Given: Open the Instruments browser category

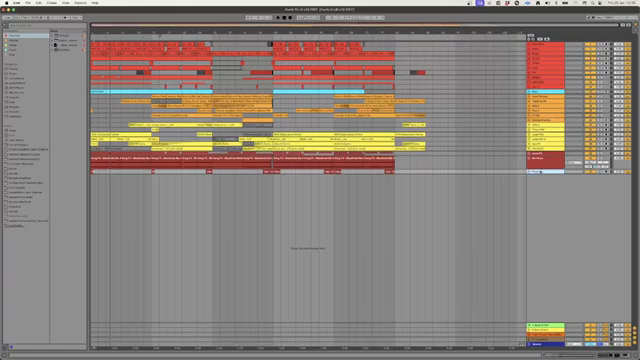Looking at the screenshot, I should (x=17, y=78).
